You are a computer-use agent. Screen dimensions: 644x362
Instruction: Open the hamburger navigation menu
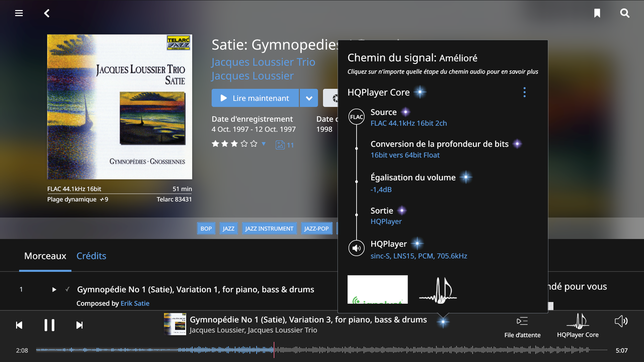coord(19,13)
